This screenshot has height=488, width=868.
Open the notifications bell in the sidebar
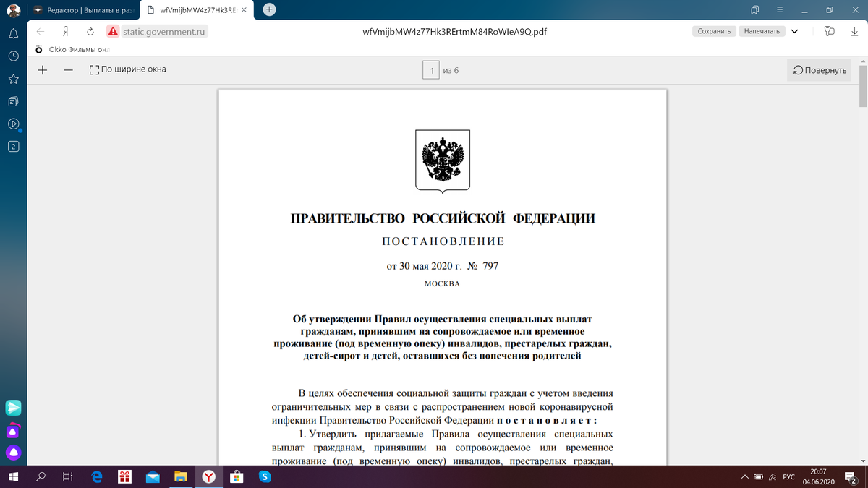pos(13,33)
